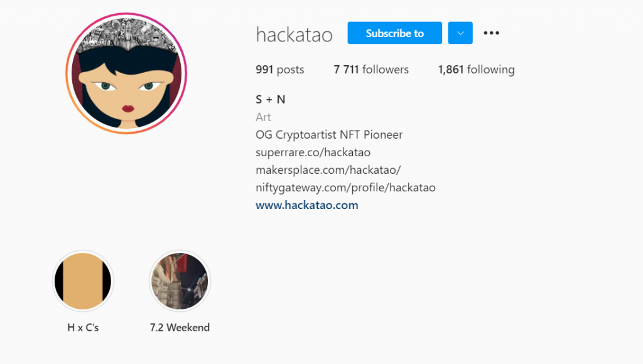
Task: Click the makersplace.com/hackatao/ text line
Action: pos(328,169)
